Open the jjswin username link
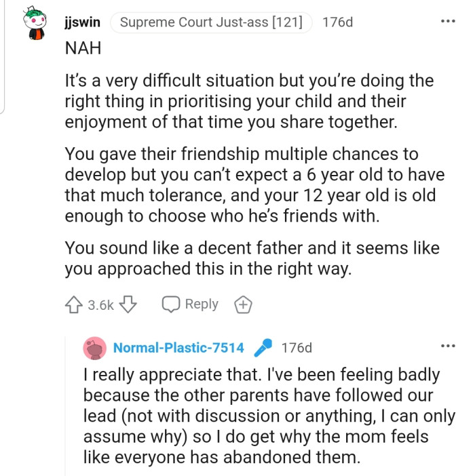Viewport: 475px width, 476px height. (82, 22)
